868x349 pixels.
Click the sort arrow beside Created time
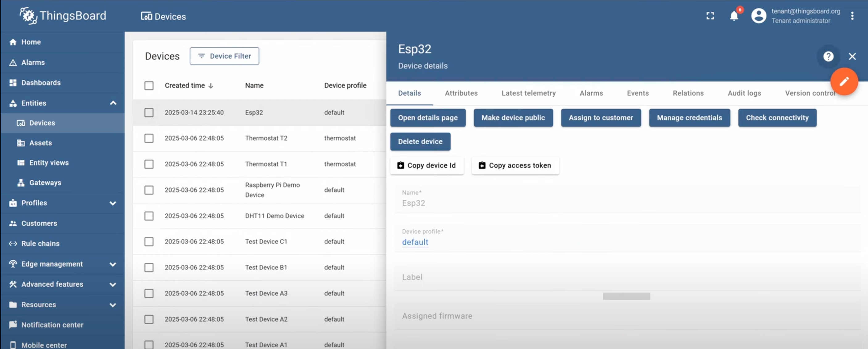211,86
